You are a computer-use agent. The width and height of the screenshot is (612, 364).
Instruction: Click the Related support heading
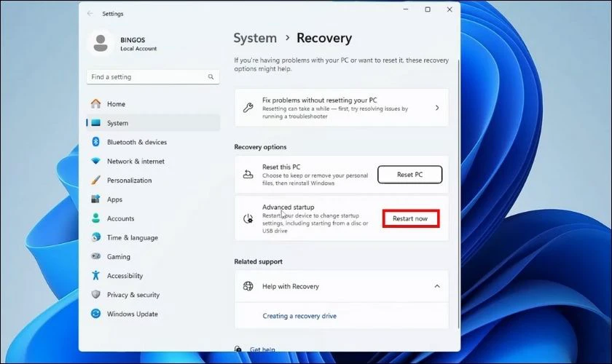click(x=259, y=261)
